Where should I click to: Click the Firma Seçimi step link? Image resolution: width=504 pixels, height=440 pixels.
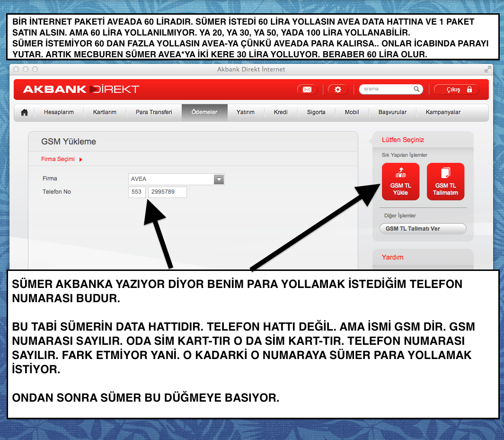pyautogui.click(x=58, y=159)
